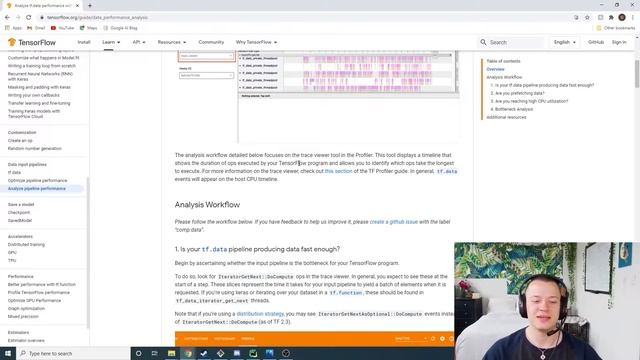Open 'create a github issue' link

[393, 222]
